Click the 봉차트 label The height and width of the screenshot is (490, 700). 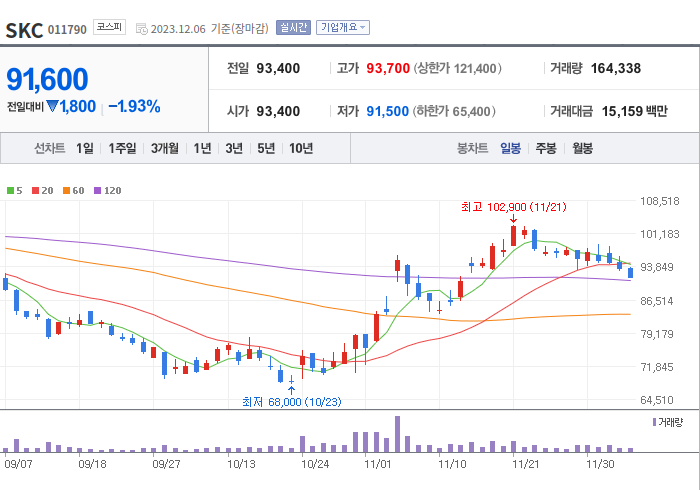tap(472, 148)
